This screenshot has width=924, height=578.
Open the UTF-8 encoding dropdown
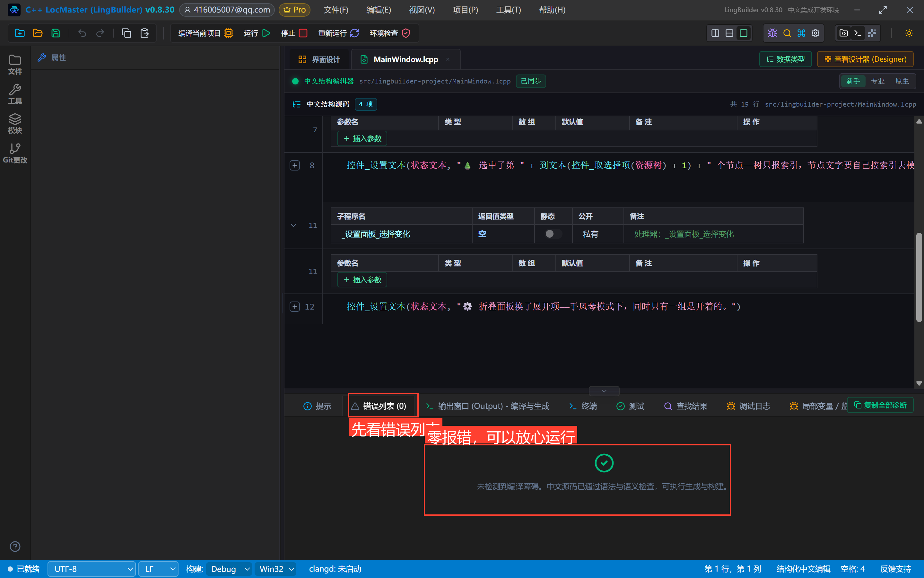pyautogui.click(x=92, y=569)
